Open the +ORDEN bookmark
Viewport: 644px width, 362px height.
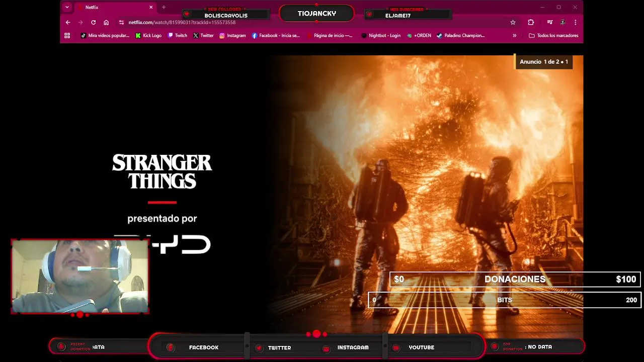419,36
